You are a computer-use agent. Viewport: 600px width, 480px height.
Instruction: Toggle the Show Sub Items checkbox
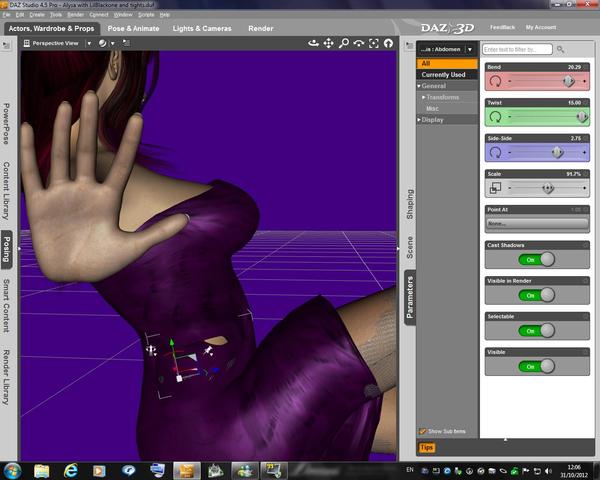point(422,431)
